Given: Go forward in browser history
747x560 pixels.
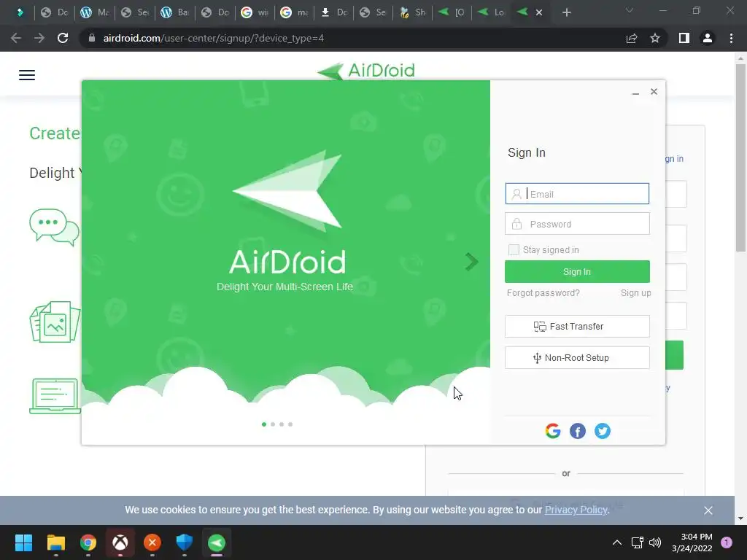Looking at the screenshot, I should [39, 38].
